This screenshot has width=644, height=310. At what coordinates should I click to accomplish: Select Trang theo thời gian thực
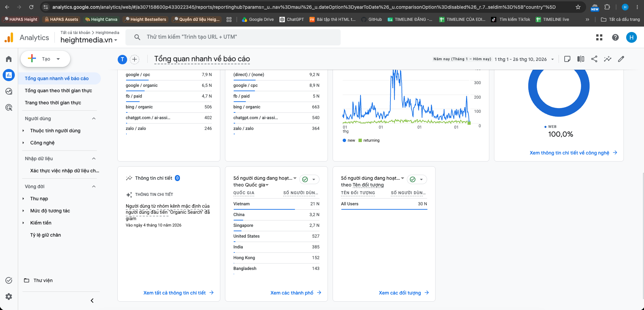(53, 103)
